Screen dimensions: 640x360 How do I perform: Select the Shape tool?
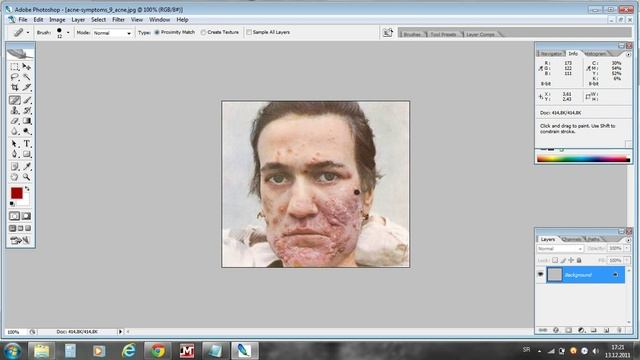pos(27,154)
